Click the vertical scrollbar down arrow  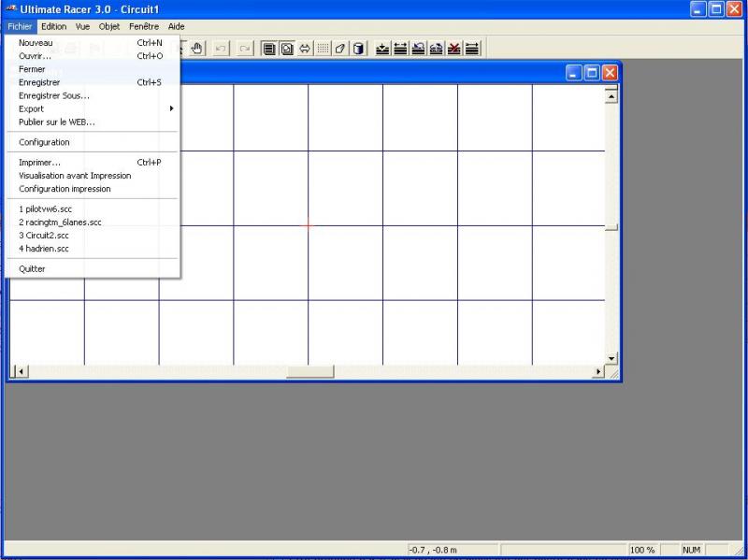click(x=612, y=358)
